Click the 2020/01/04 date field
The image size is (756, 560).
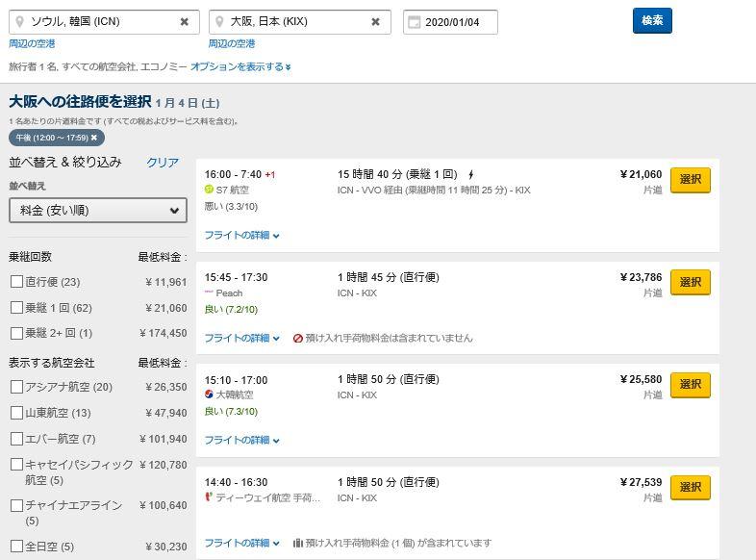(450, 22)
